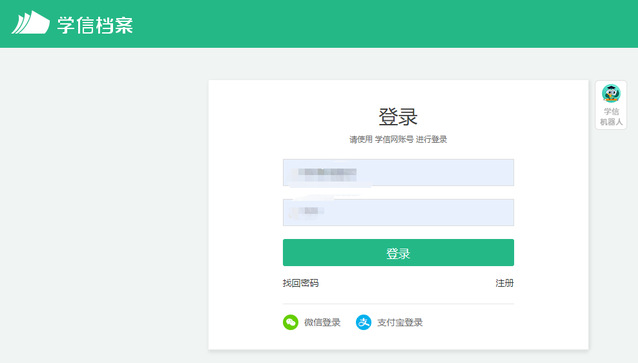Click the 学信档案 header title text

pyautogui.click(x=95, y=25)
